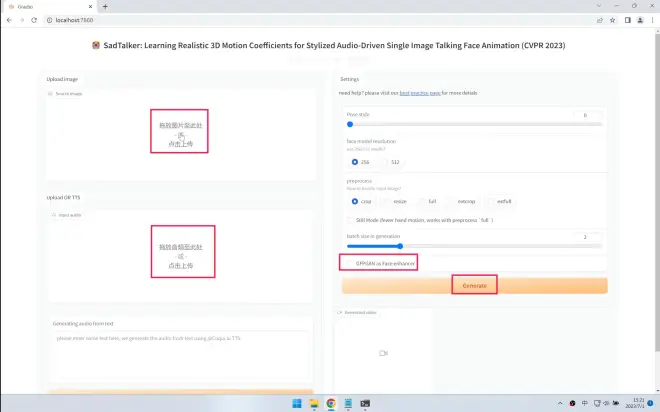Toggle the browser side panel icon
The height and width of the screenshot is (412, 660).
(x=628, y=20)
